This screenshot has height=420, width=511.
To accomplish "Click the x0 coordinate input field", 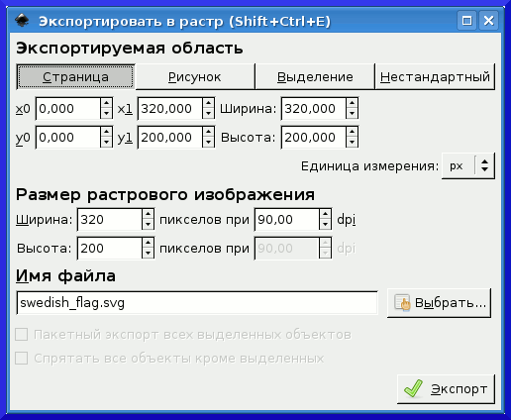I will pos(67,108).
